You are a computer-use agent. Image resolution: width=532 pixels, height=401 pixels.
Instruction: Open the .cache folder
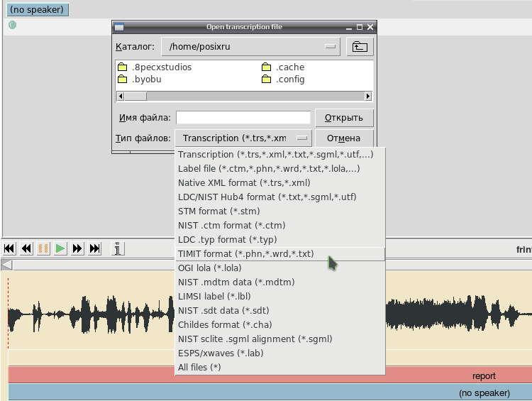[x=283, y=67]
